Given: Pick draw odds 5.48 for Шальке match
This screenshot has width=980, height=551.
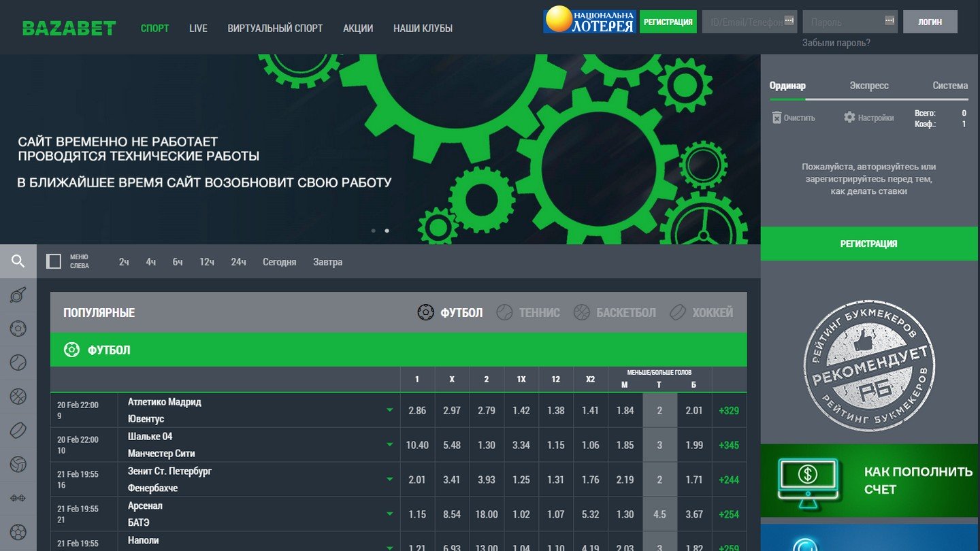Looking at the screenshot, I should tap(452, 445).
